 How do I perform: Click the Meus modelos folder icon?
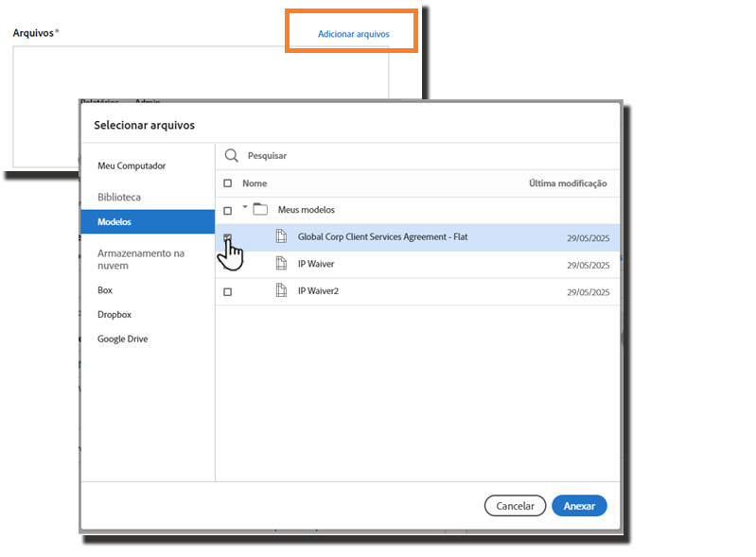click(x=260, y=210)
